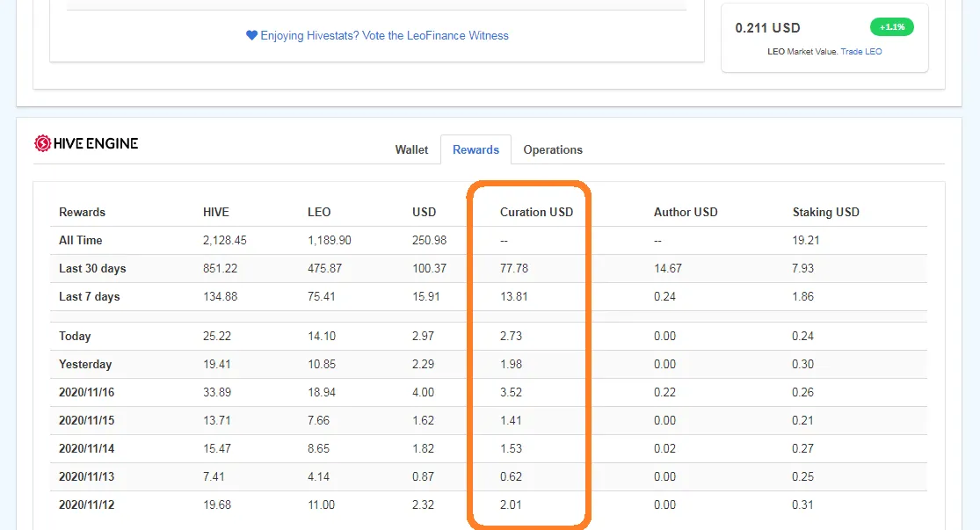
Task: Click the Last 7 days staking value 1.86
Action: point(802,296)
